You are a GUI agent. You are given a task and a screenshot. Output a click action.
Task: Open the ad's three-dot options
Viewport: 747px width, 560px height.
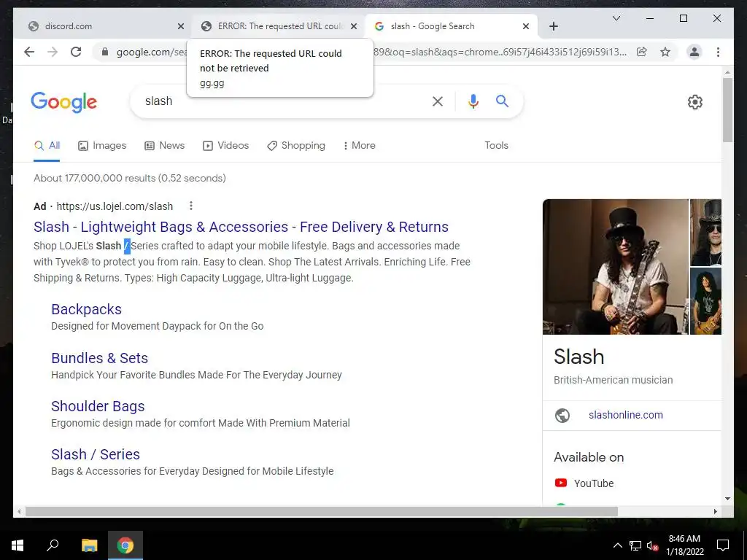click(190, 206)
